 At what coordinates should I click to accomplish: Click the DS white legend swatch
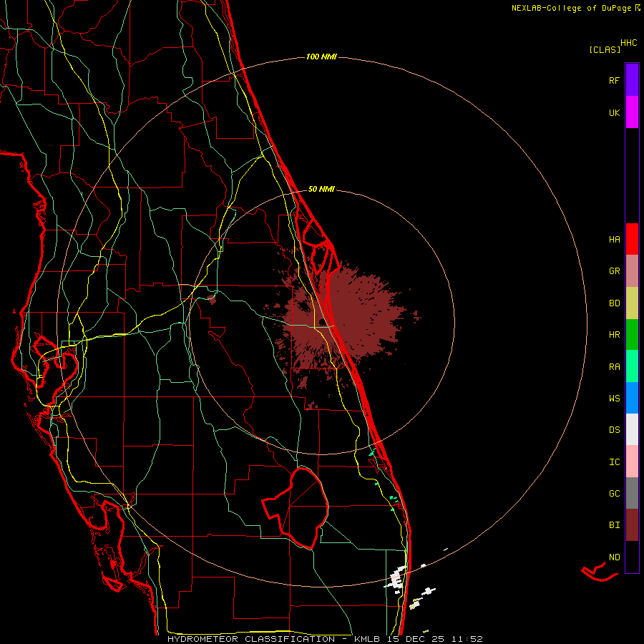[x=632, y=429]
